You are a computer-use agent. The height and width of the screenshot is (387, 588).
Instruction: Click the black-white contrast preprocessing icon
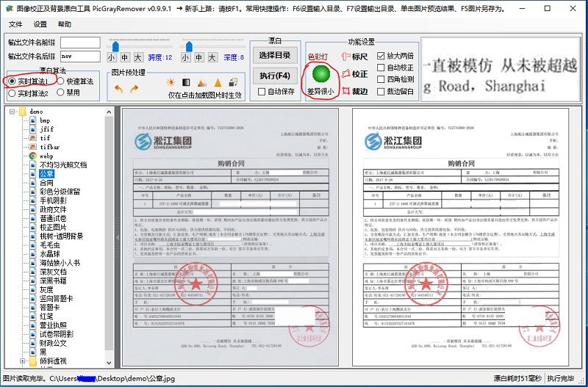click(x=187, y=83)
